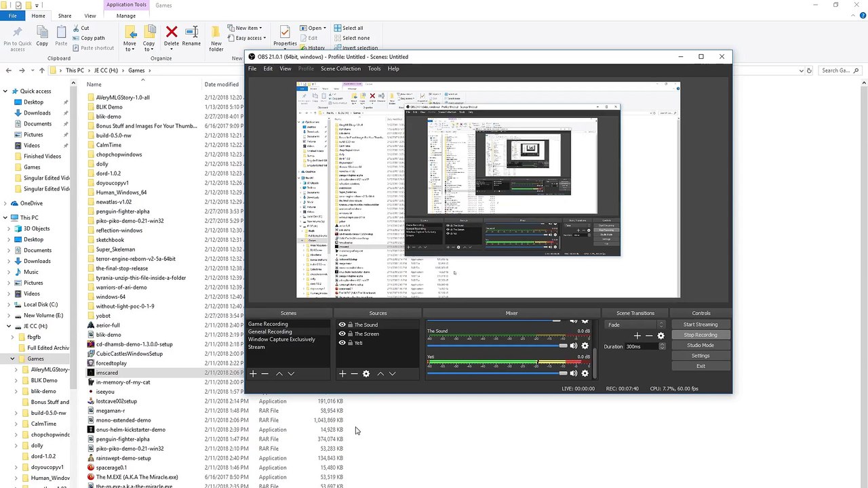
Task: Click Exit button in OBS Controls
Action: click(x=701, y=366)
